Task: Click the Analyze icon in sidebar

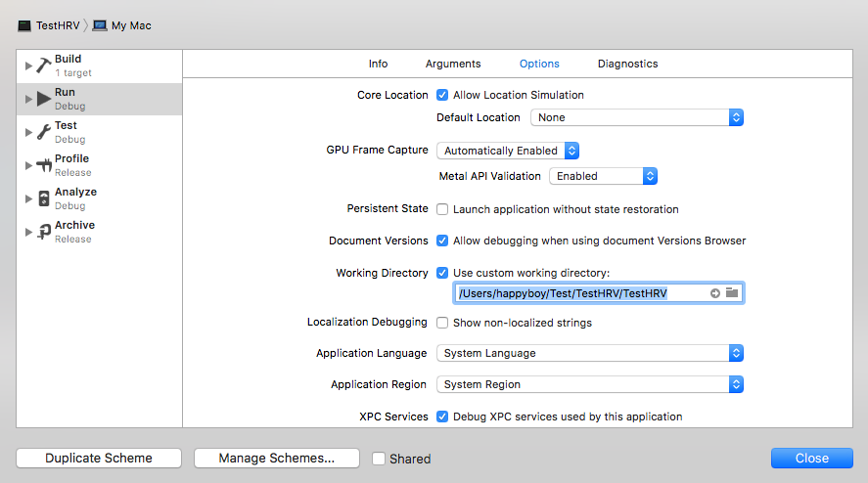Action: (44, 198)
